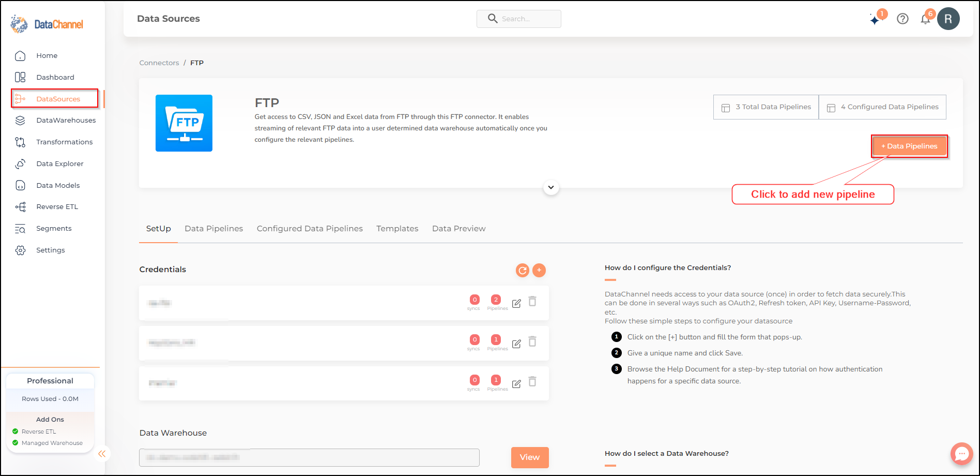Image resolution: width=980 pixels, height=476 pixels.
Task: Open the Templates tab
Action: point(397,229)
